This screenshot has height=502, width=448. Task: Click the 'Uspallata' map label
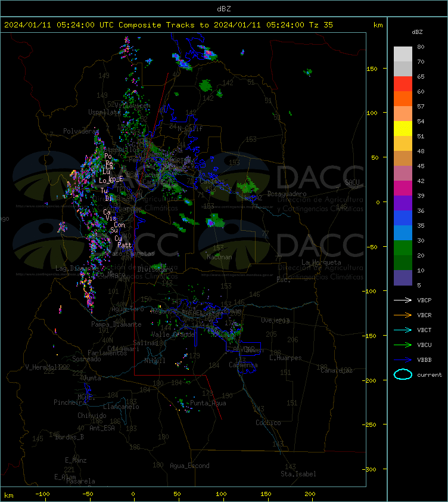click(x=104, y=112)
